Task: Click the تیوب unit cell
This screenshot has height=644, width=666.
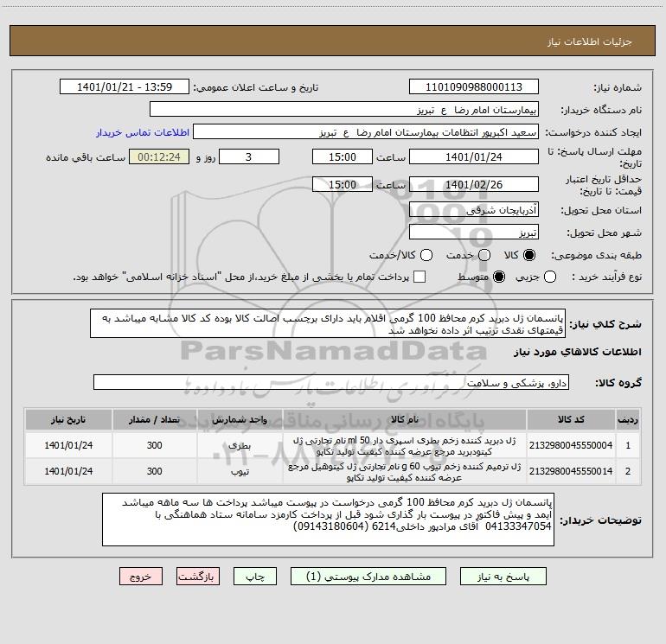Action: pyautogui.click(x=240, y=472)
